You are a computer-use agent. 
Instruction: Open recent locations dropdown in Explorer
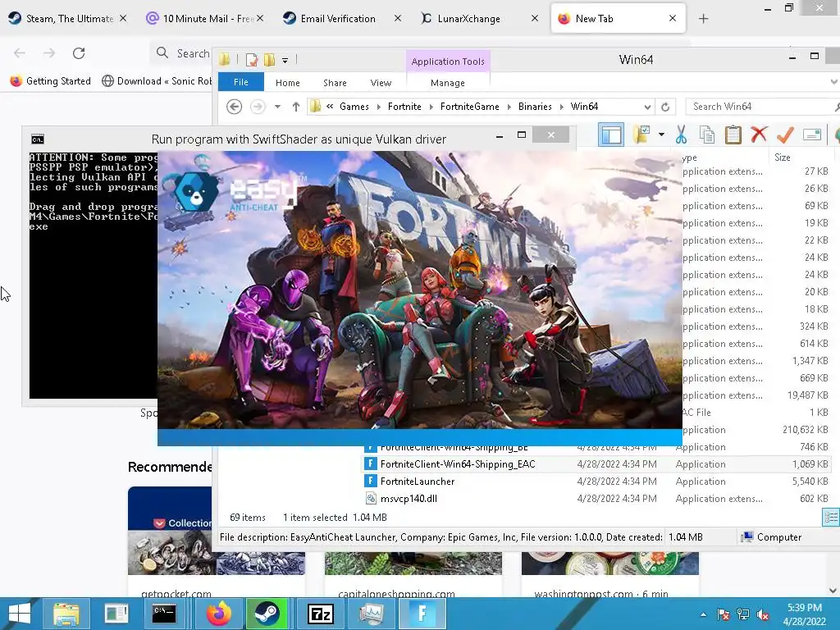click(x=277, y=107)
